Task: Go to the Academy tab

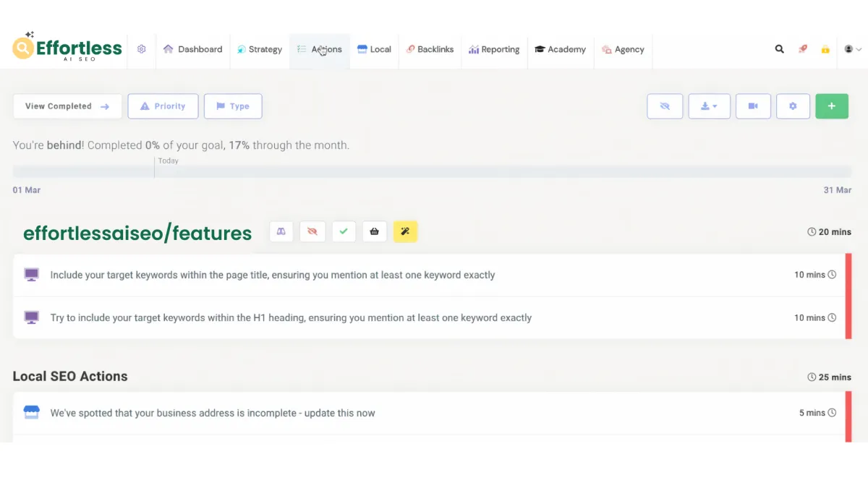Action: click(x=560, y=49)
